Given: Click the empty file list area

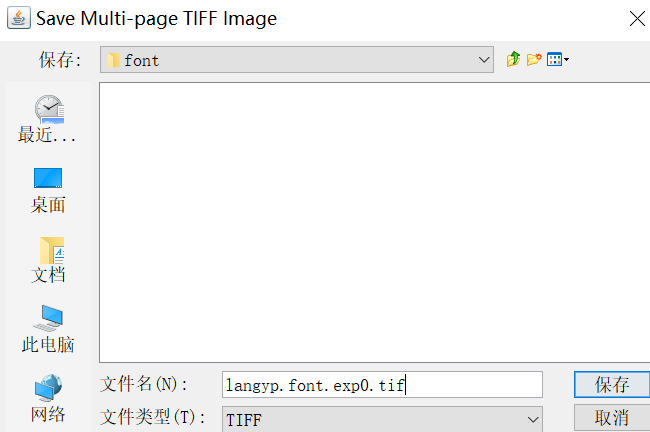Looking at the screenshot, I should 374,220.
